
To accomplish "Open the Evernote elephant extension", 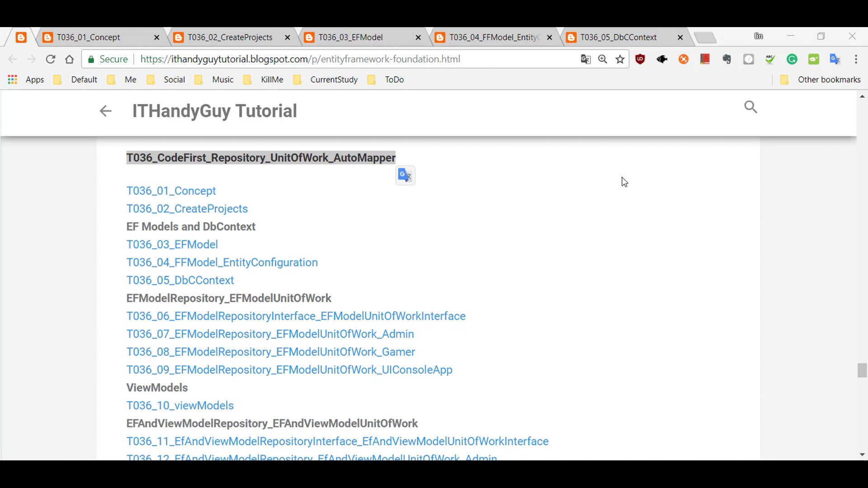I will tap(727, 59).
